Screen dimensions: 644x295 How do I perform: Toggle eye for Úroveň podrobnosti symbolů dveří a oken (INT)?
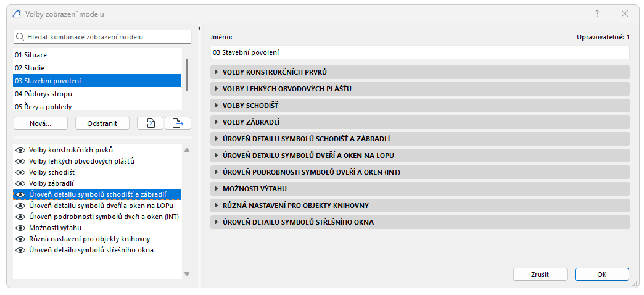pos(20,217)
